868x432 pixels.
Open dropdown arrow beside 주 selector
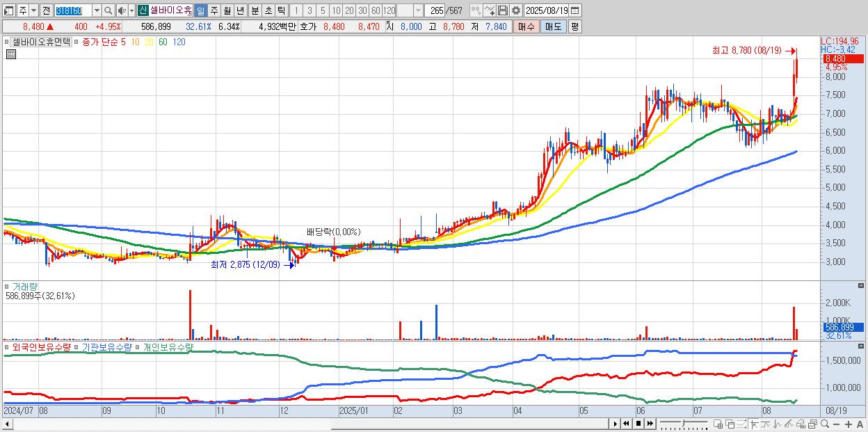(x=33, y=10)
